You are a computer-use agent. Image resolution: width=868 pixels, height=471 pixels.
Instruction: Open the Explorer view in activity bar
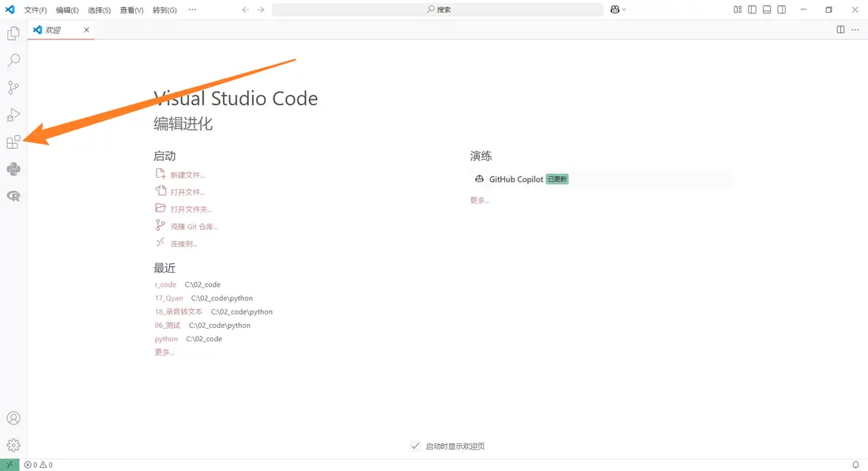pos(13,34)
